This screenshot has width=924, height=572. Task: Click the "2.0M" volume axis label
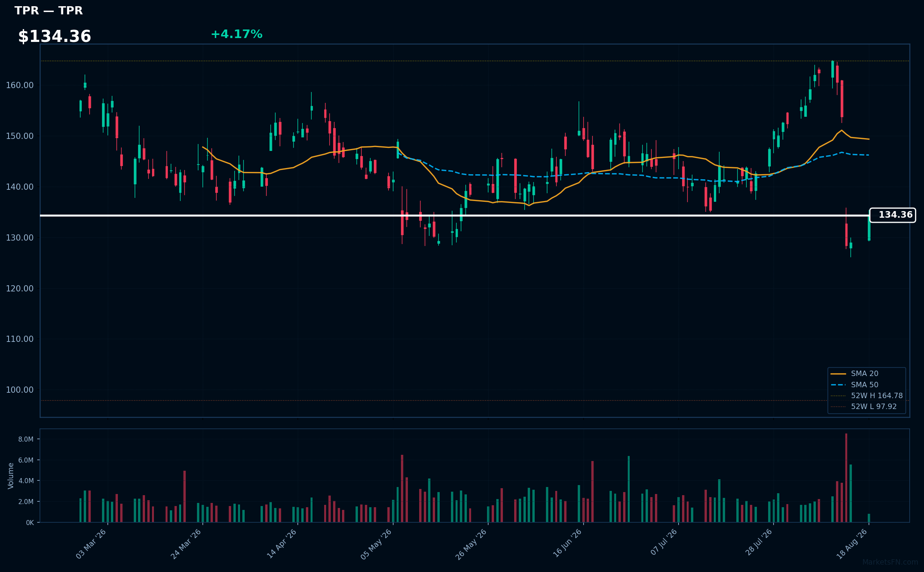(26, 501)
